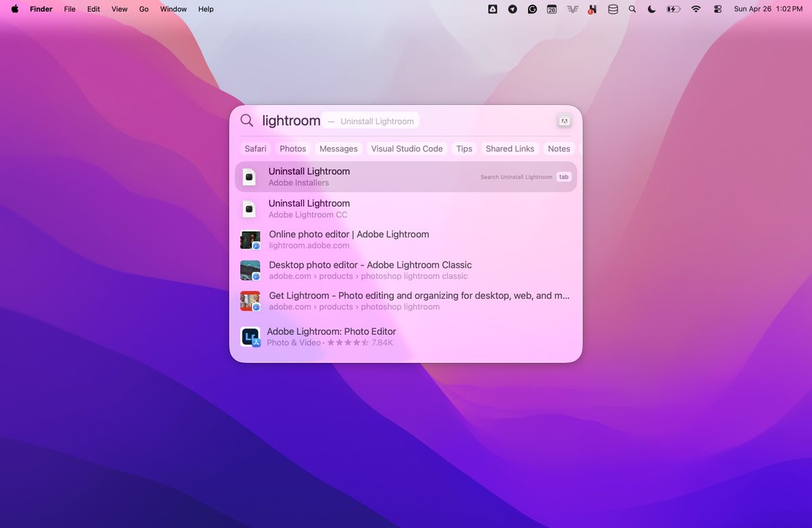This screenshot has height=528, width=812.
Task: Open Get Lightroom photo editing link
Action: [x=406, y=301]
